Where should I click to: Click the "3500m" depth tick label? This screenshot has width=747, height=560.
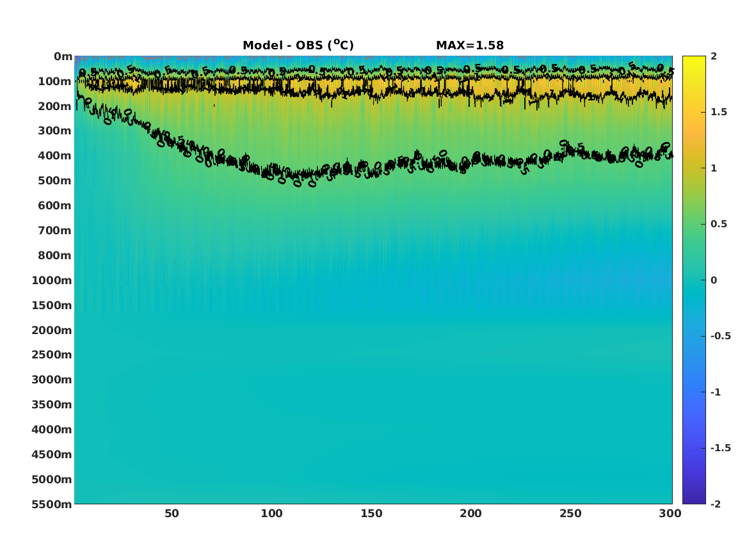pos(52,404)
